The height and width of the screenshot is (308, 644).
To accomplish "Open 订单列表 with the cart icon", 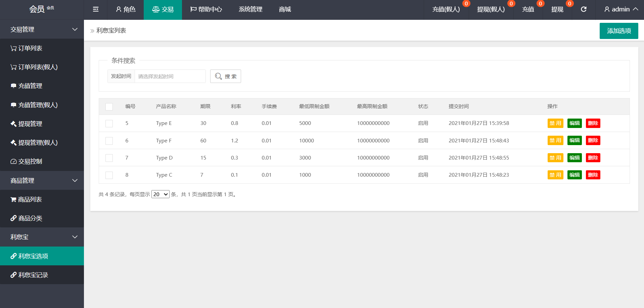I will point(30,48).
